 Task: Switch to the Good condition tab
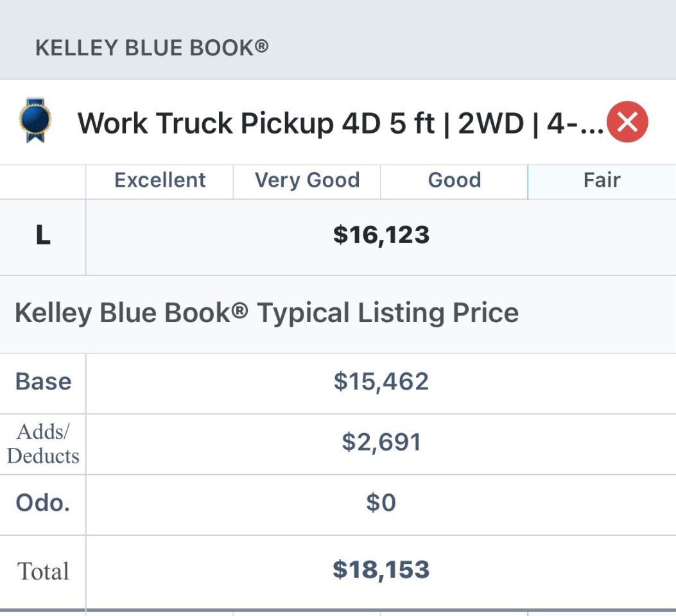click(455, 180)
